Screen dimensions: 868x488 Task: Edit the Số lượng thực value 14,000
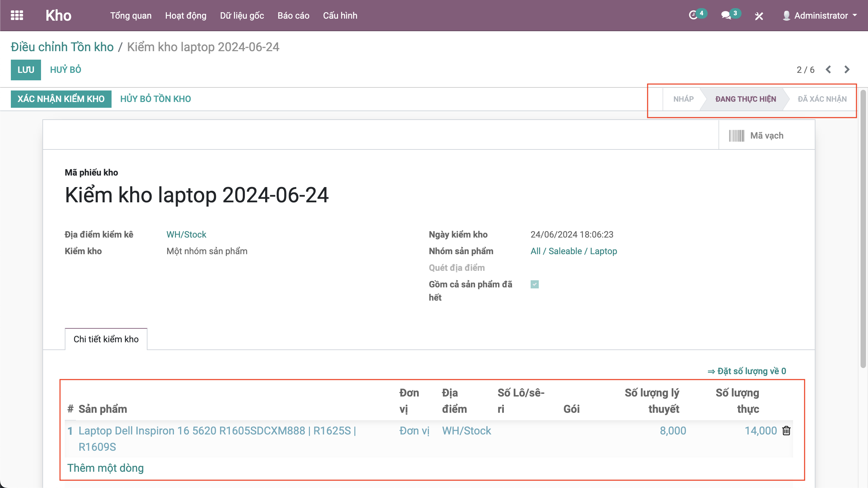coord(760,431)
